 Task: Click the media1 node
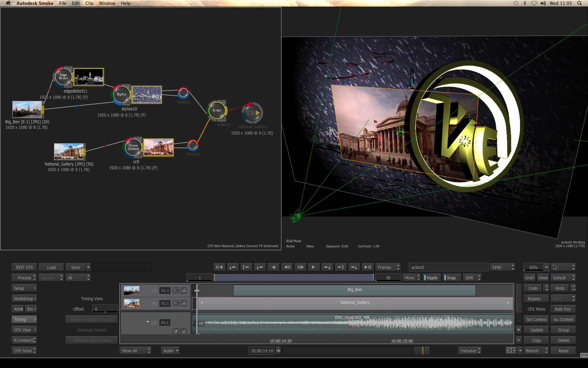coord(183,92)
